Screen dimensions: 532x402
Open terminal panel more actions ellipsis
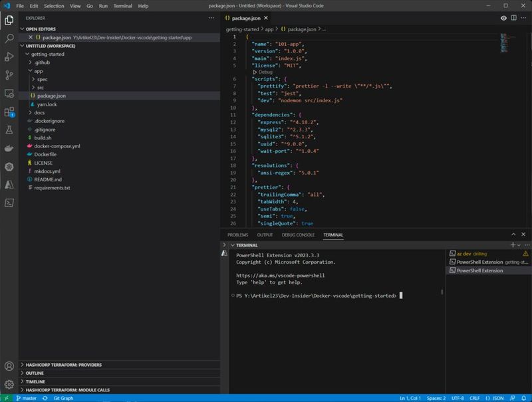(527, 245)
